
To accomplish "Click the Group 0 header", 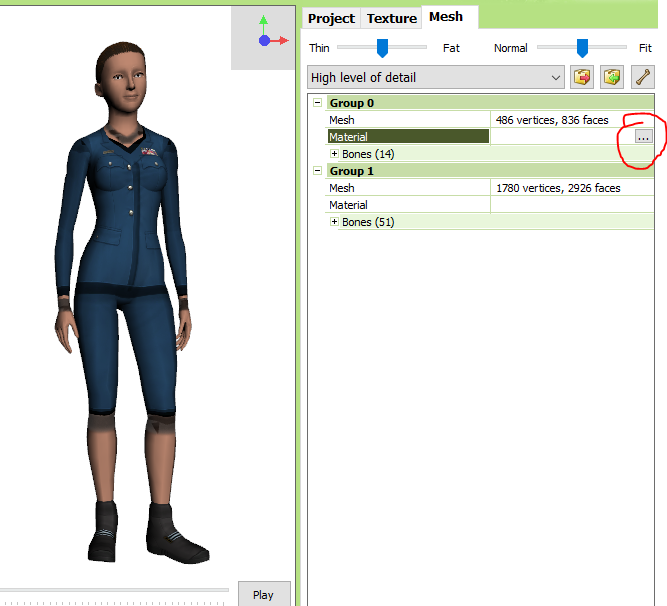I will click(x=490, y=102).
